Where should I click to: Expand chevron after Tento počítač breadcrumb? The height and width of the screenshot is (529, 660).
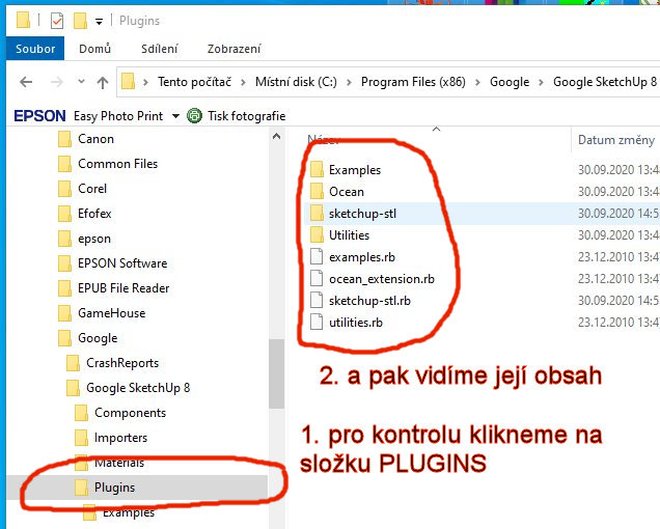243,82
